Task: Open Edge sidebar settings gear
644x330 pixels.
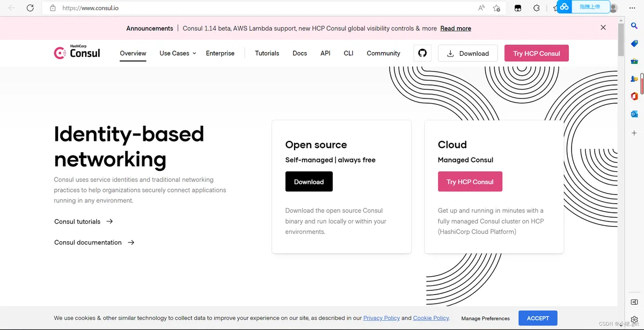Action: [634, 319]
